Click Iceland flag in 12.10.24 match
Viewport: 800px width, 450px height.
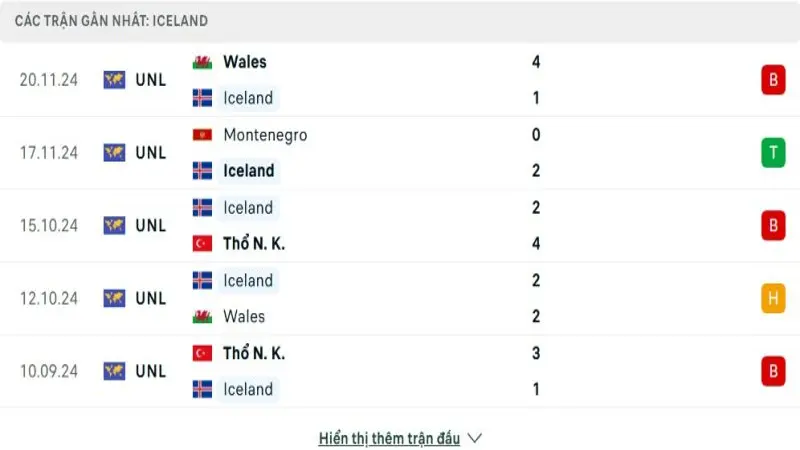[202, 281]
